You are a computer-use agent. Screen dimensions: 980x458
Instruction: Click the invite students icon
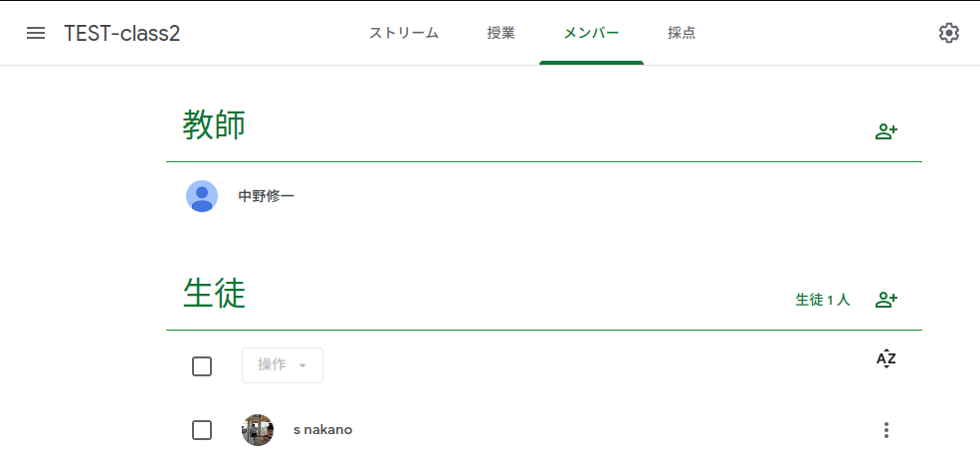(886, 300)
